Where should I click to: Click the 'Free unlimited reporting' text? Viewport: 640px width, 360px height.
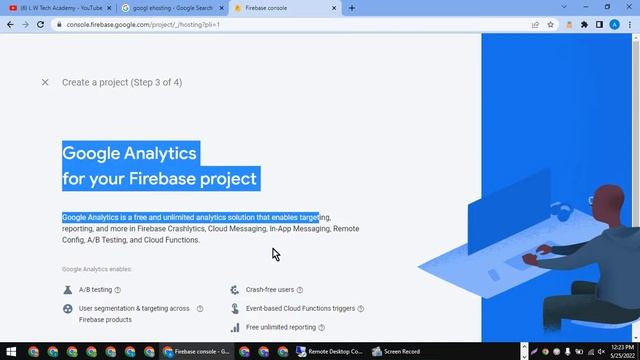[281, 327]
